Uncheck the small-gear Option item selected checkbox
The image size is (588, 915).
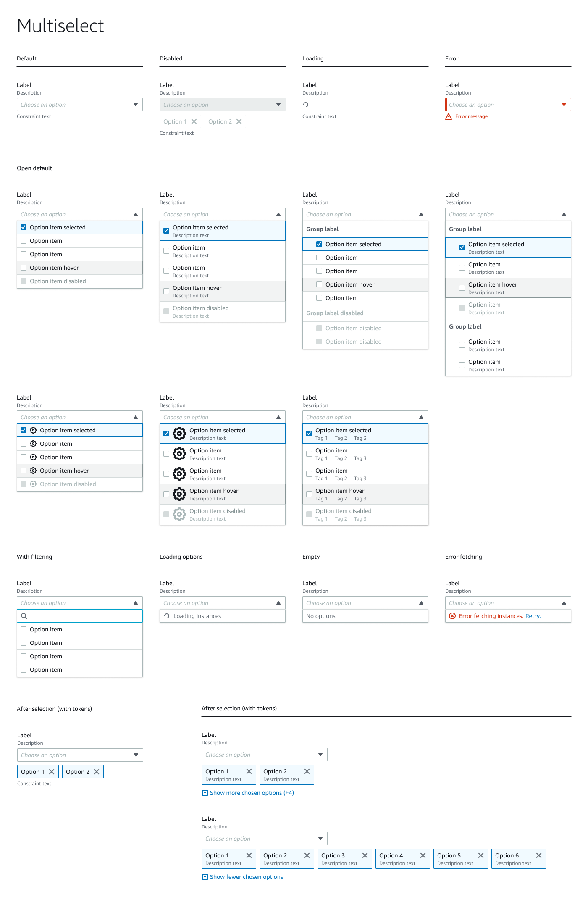point(24,430)
